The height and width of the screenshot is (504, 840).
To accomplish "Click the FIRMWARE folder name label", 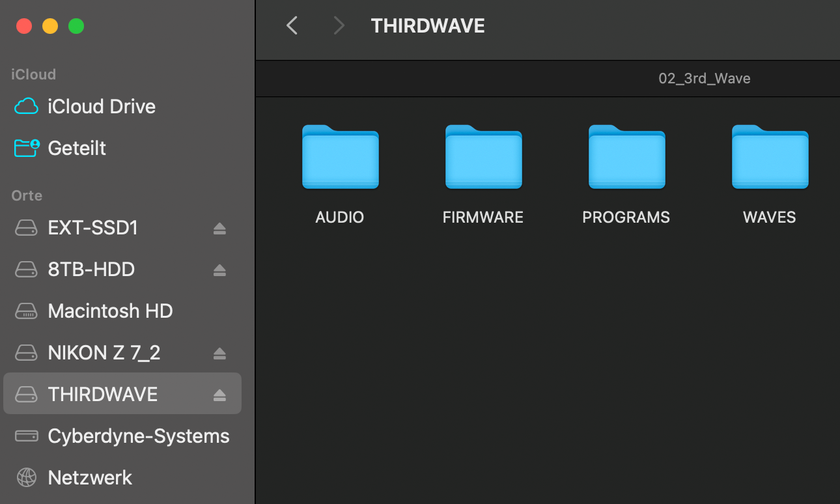I will pyautogui.click(x=483, y=217).
